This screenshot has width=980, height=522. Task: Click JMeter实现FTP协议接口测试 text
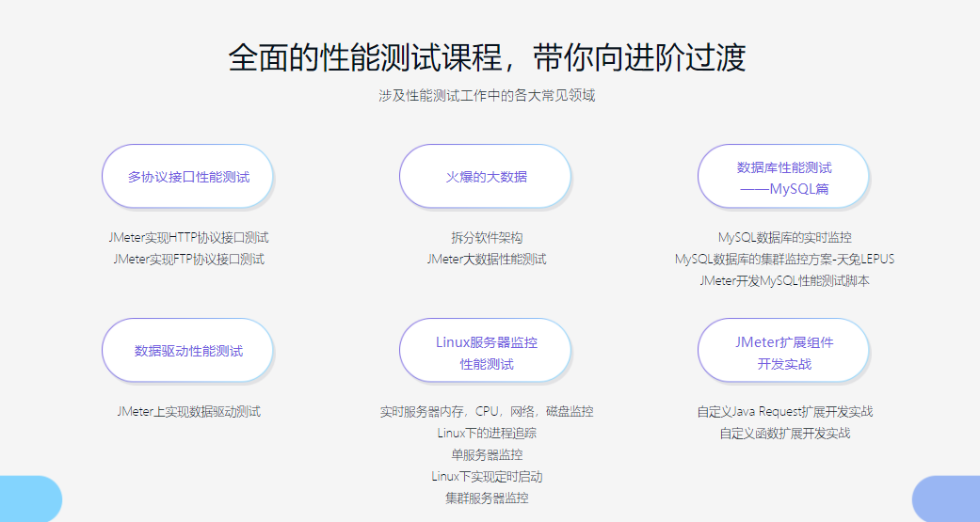(x=188, y=259)
